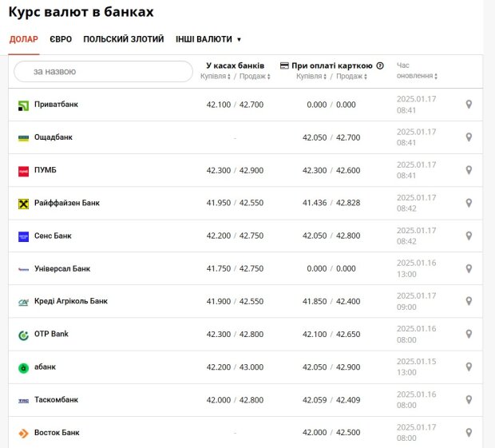Open the Універсал Банк link

(62, 268)
